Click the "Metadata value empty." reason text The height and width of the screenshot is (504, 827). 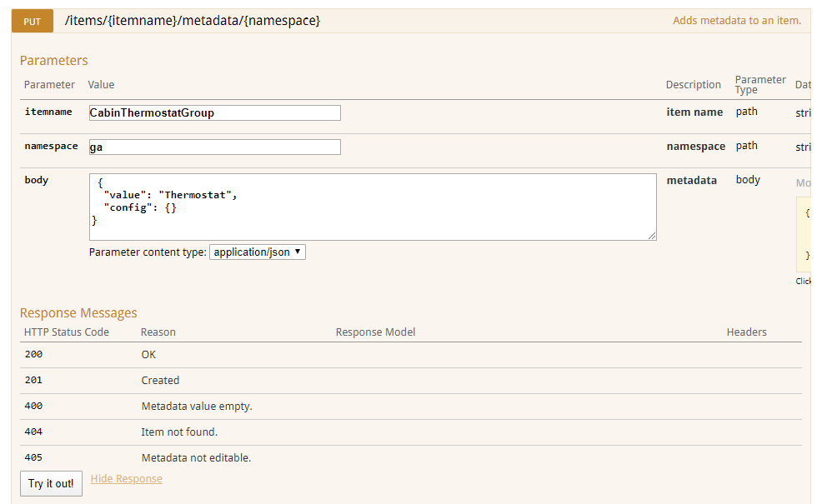click(197, 407)
